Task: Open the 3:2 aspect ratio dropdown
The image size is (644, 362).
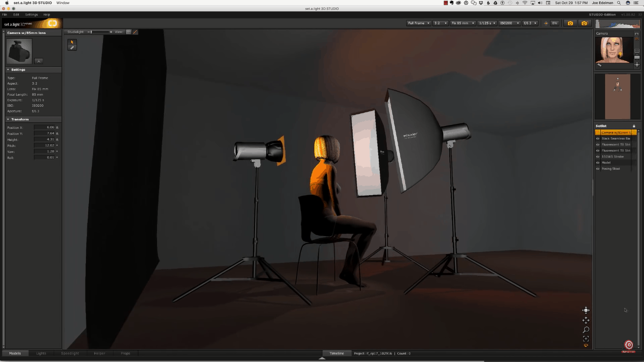Action: point(440,23)
